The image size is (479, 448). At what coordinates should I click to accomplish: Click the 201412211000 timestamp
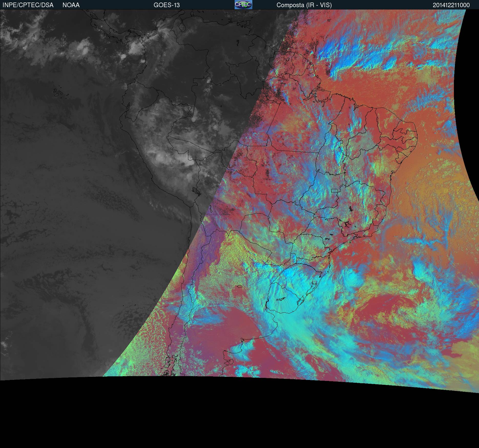tap(451, 5)
